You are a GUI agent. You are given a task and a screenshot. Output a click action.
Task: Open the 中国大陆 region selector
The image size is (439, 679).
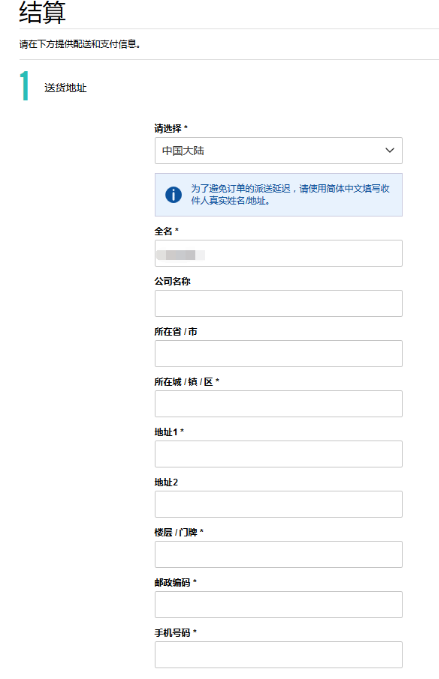279,150
